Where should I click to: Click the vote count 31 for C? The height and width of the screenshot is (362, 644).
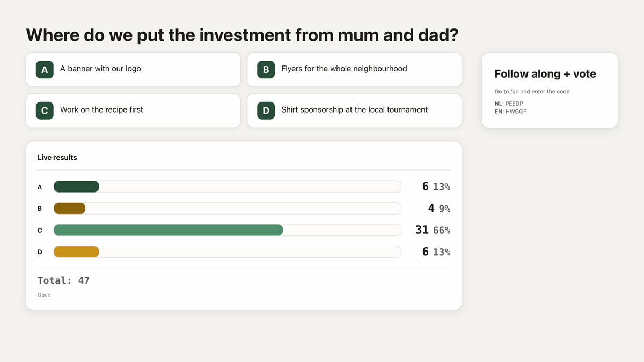[x=422, y=230]
